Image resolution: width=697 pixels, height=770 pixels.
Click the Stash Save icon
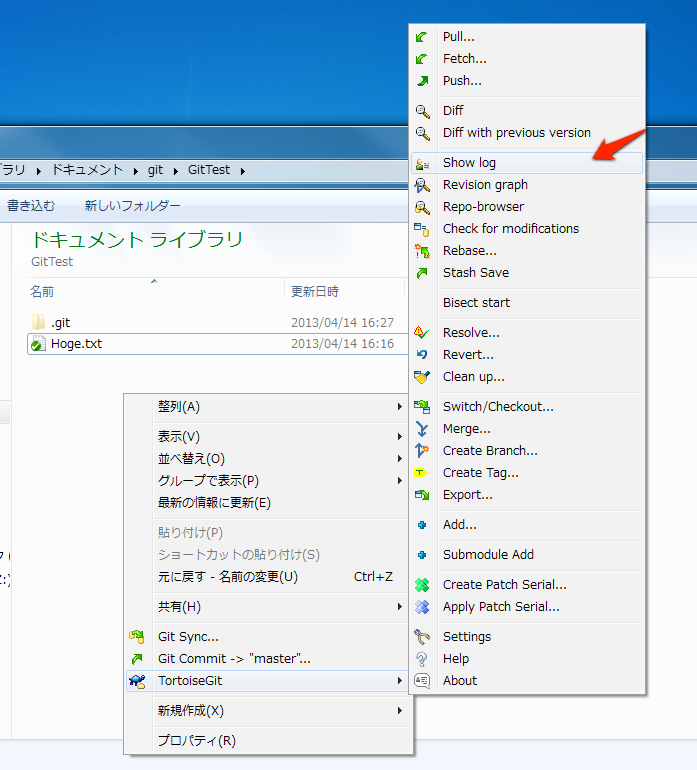(x=422, y=273)
